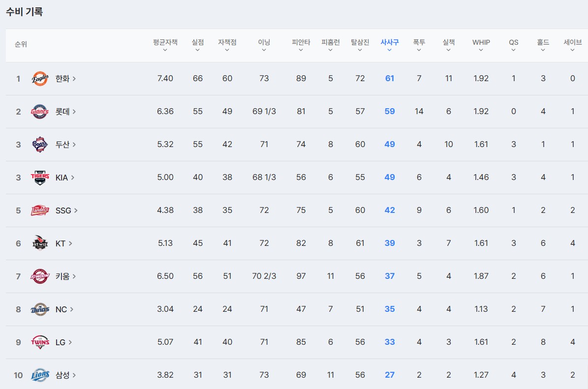Sort by 탈삼진 strikeouts column
The height and width of the screenshot is (389, 588).
point(360,45)
